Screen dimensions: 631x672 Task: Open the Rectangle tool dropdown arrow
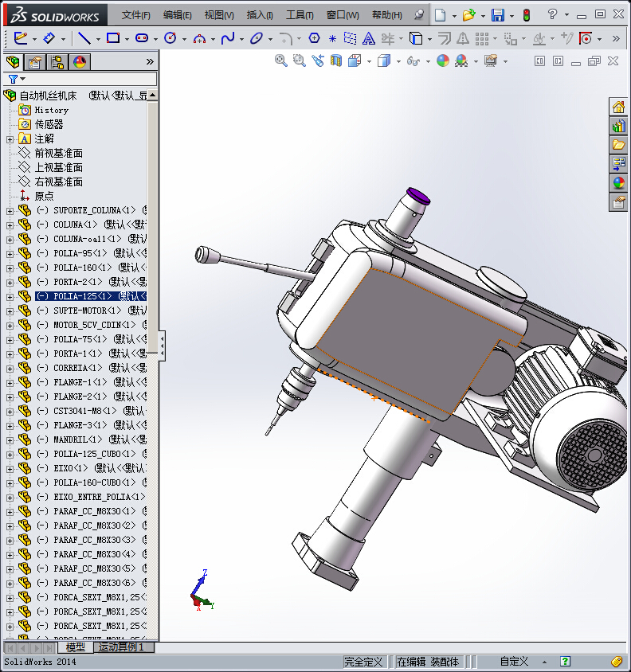(127, 38)
